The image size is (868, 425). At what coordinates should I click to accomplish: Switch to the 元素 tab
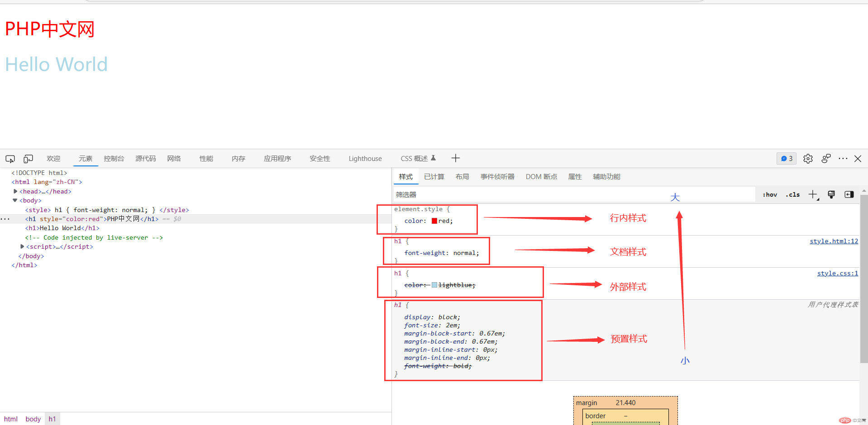coord(86,159)
